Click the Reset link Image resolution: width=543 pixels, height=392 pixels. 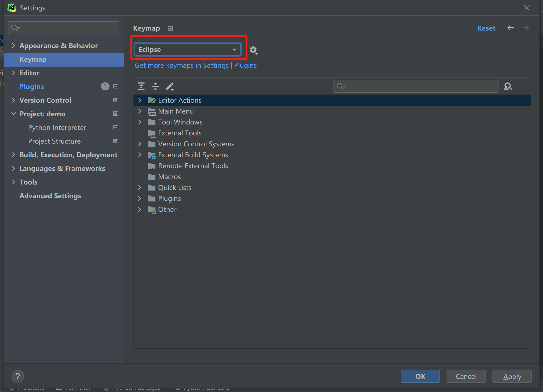pyautogui.click(x=486, y=28)
